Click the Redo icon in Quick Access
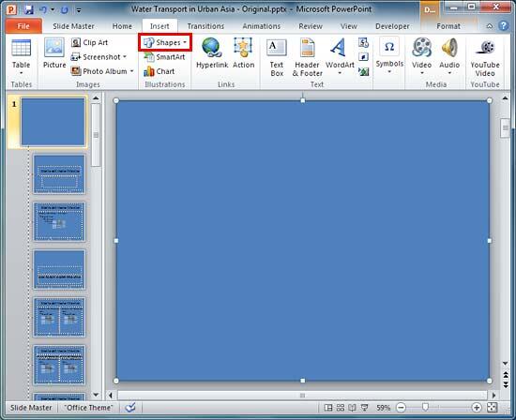Screen dimensions: 516x420 [65, 10]
